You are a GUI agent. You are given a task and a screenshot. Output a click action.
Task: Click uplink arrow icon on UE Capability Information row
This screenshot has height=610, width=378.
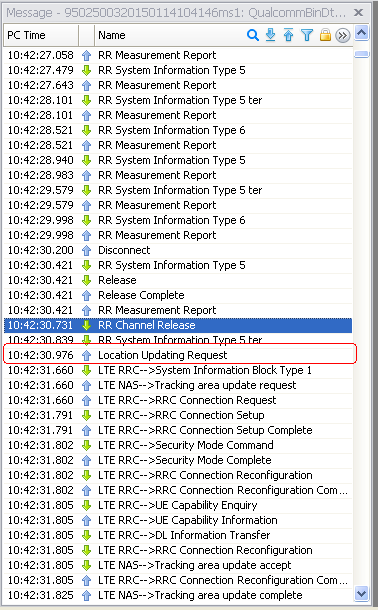click(86, 520)
